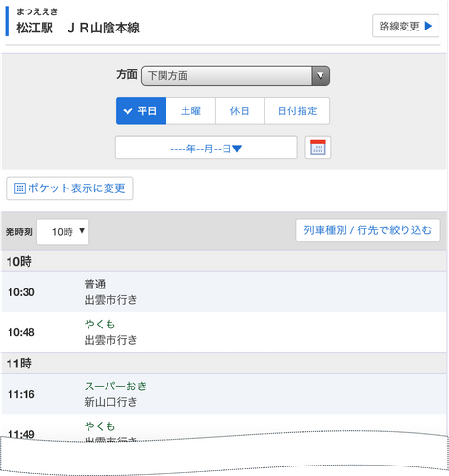This screenshot has height=476, width=449.
Task: Click the grid icon beside ポケット表示に変更
Action: point(20,188)
